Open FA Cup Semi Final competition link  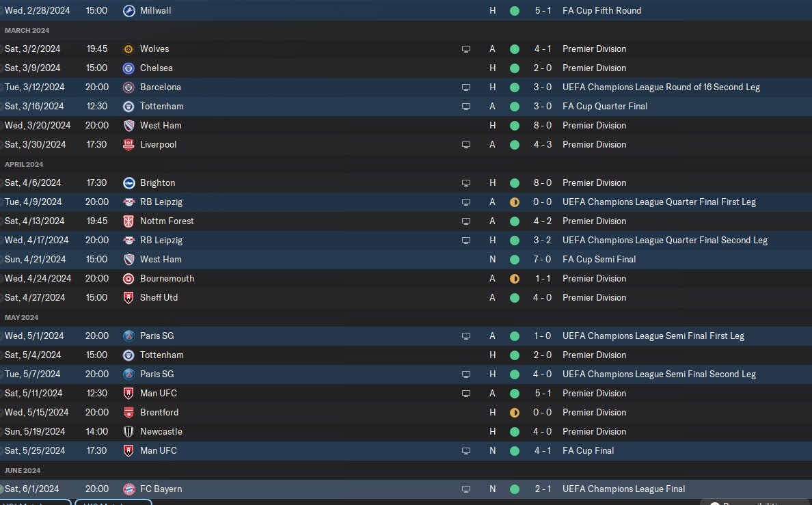tap(599, 260)
